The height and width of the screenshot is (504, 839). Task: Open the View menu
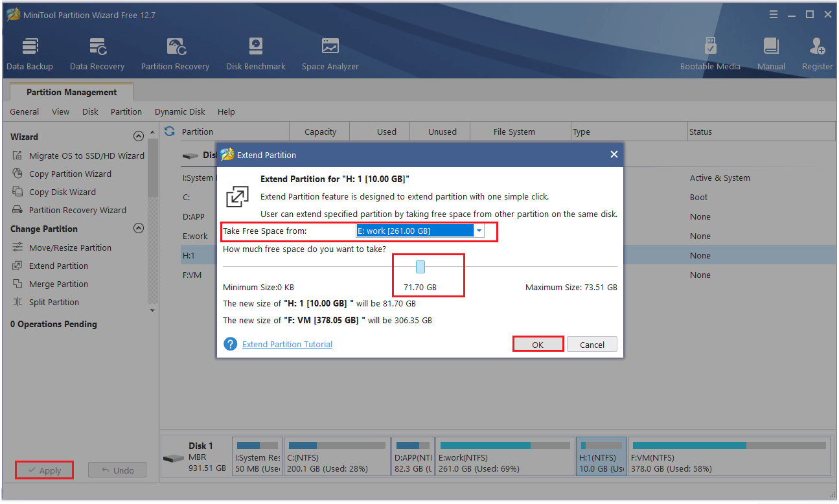(x=60, y=111)
